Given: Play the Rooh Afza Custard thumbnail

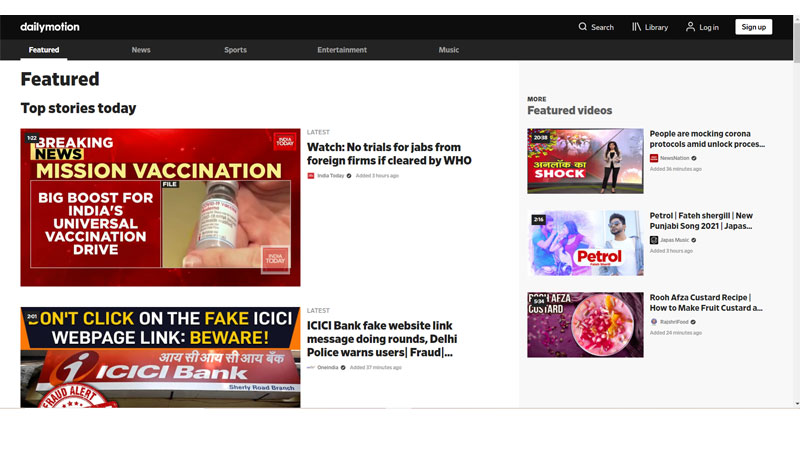Looking at the screenshot, I should click(585, 324).
